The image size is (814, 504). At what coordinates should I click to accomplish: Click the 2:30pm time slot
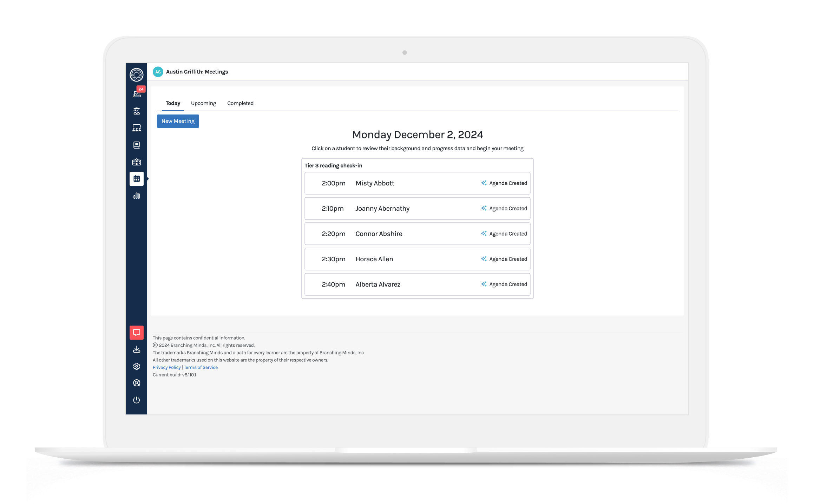click(334, 259)
